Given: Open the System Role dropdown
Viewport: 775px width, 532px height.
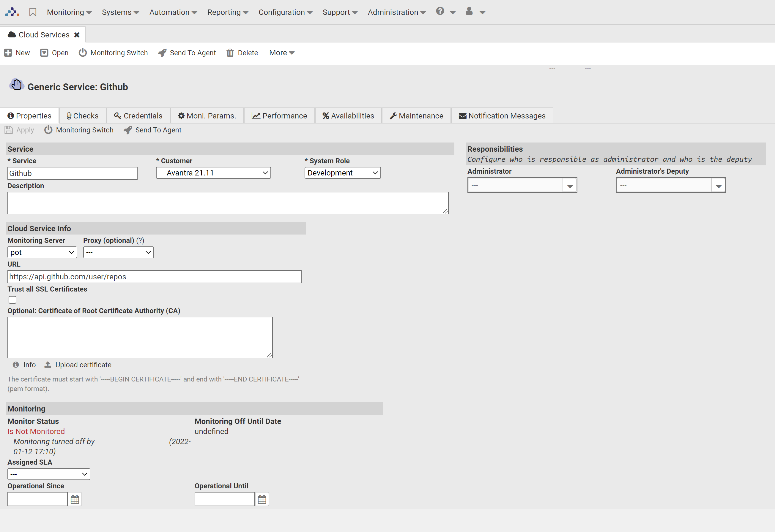Looking at the screenshot, I should 342,173.
